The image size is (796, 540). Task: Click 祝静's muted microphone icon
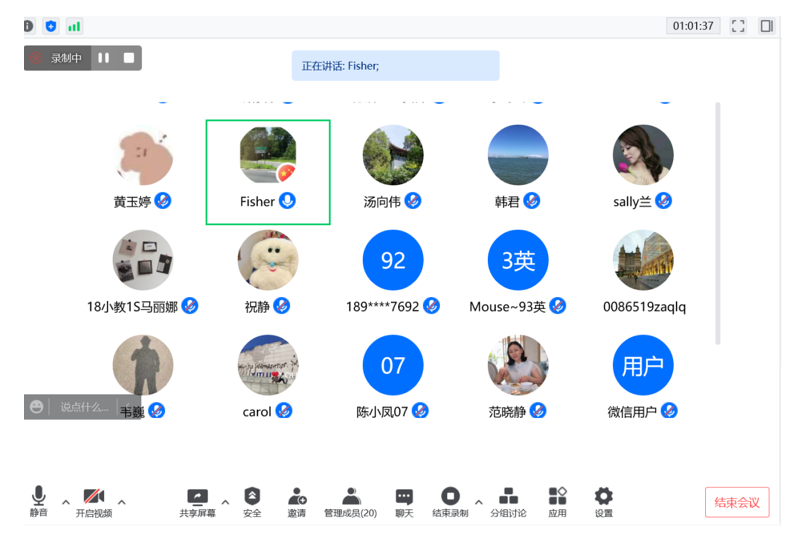[282, 306]
